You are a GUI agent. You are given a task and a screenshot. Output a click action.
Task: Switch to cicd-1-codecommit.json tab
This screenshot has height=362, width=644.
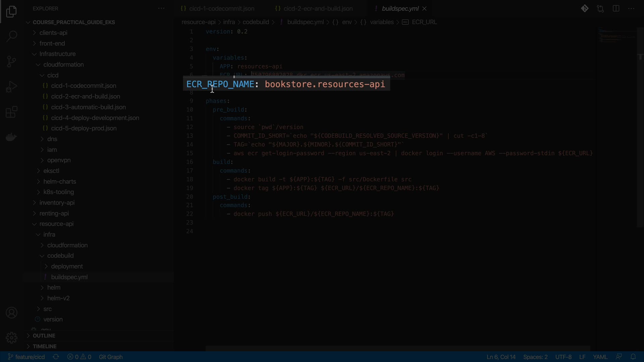click(221, 9)
